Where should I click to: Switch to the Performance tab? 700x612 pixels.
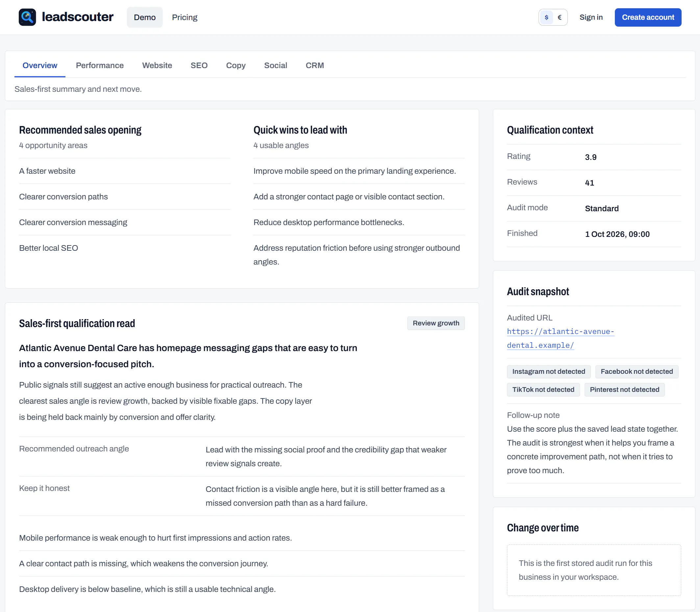pos(100,65)
